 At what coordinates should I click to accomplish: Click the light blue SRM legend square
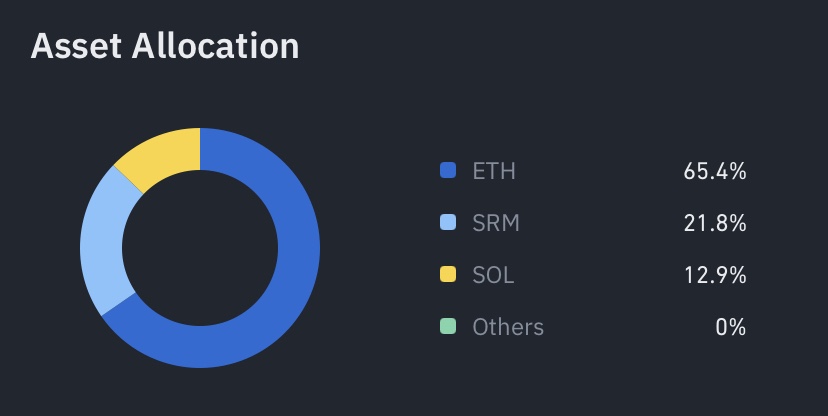coord(448,223)
